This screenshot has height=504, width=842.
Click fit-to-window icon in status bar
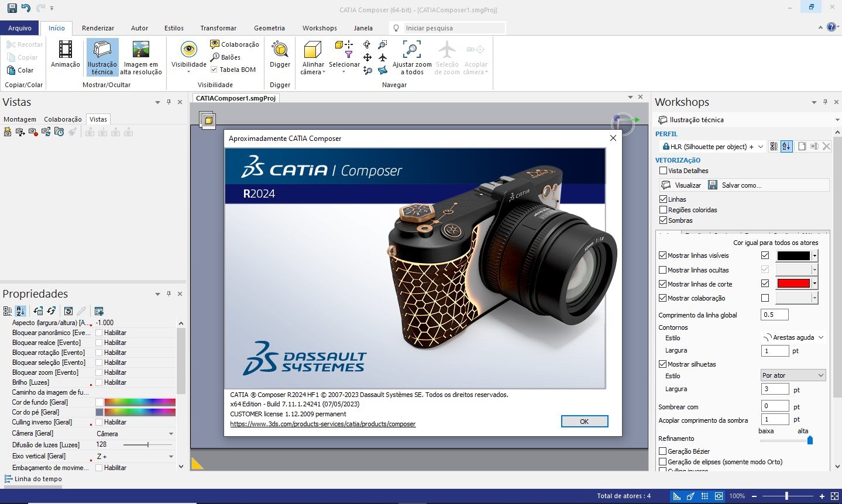[834, 496]
